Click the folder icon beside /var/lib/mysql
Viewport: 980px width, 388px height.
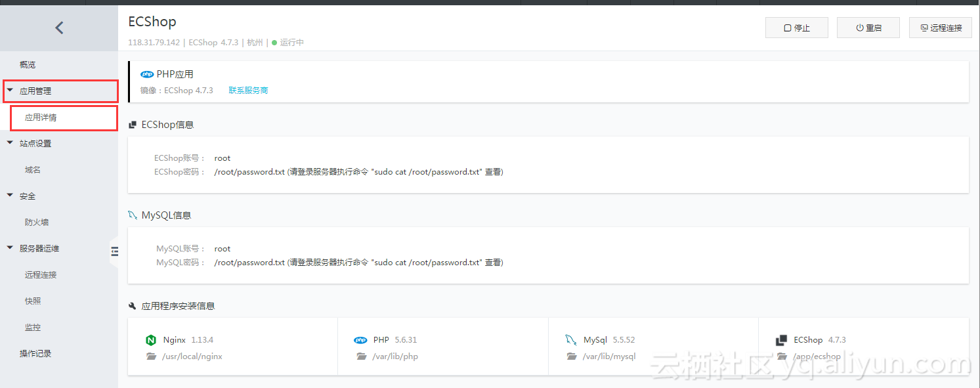pos(571,356)
